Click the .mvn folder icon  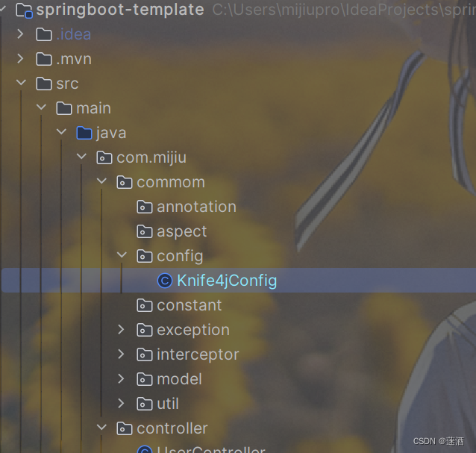pos(44,59)
